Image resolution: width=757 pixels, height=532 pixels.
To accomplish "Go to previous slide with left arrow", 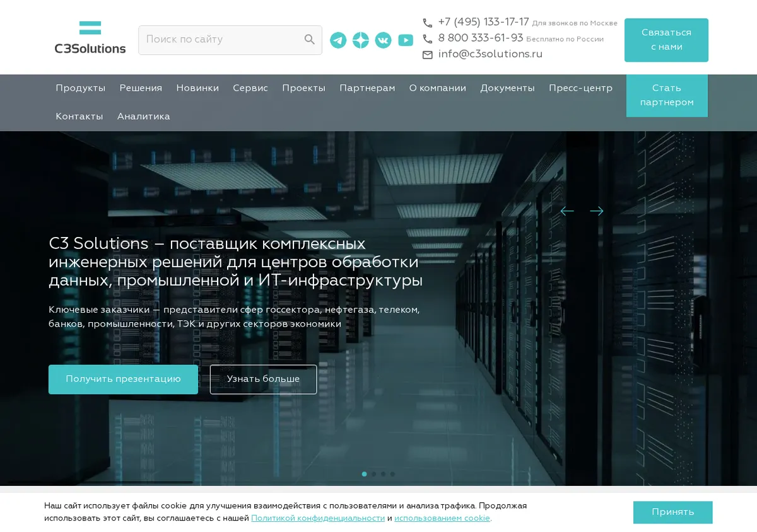I will (567, 211).
